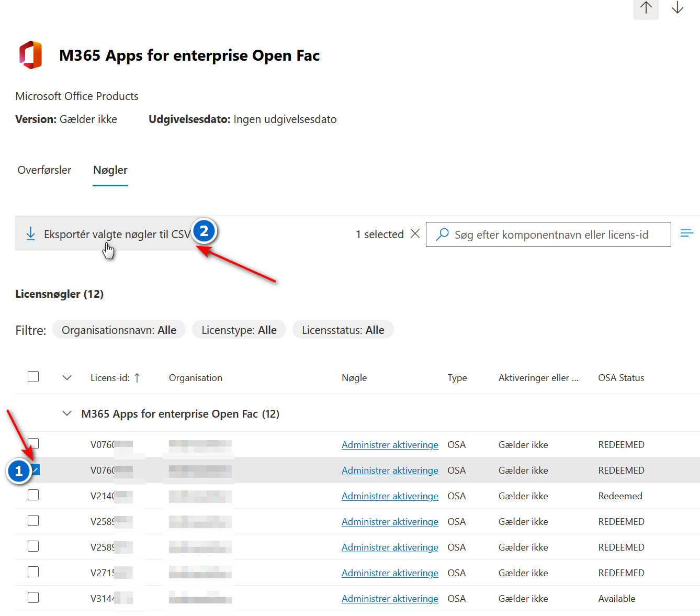Image resolution: width=700 pixels, height=616 pixels.
Task: Open the Licenstype: Alle filter
Action: click(x=239, y=330)
